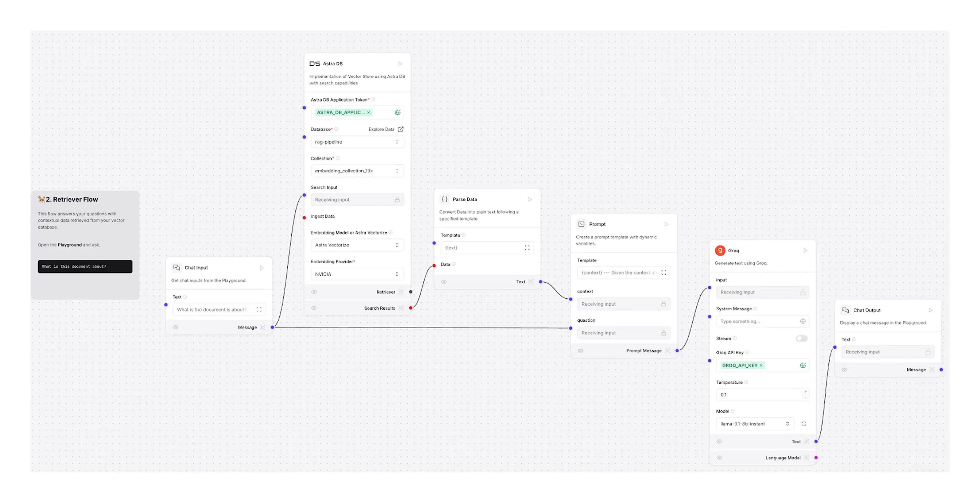The height and width of the screenshot is (503, 980).
Task: Toggle the Stream switch in Groq
Action: 801,338
